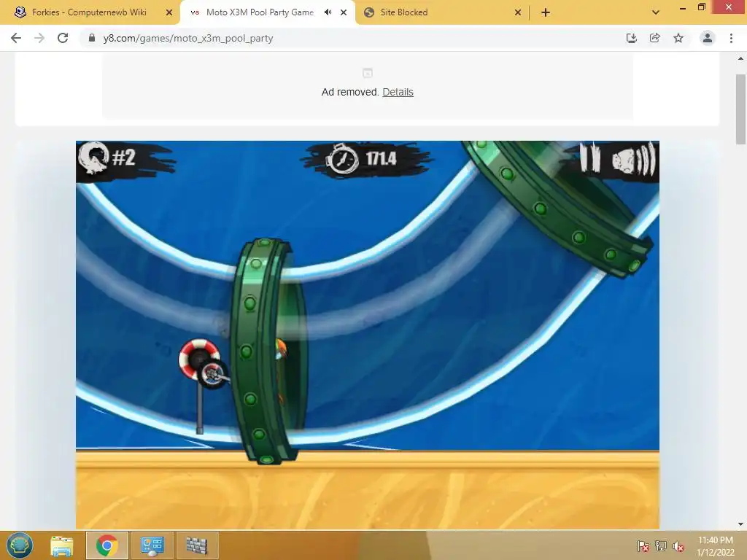Viewport: 747px width, 560px height.
Task: Select the Moto X3M Pool Party Game tab
Action: pyautogui.click(x=260, y=12)
